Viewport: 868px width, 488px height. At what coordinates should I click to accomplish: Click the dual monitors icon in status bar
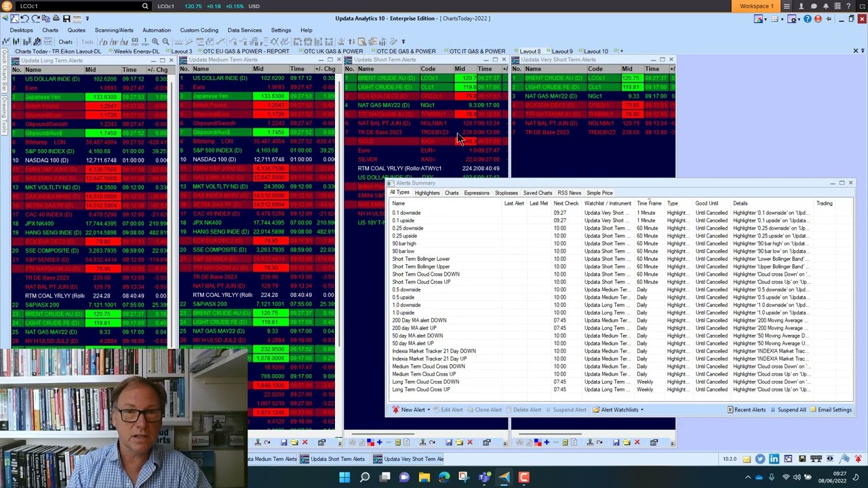point(816,459)
